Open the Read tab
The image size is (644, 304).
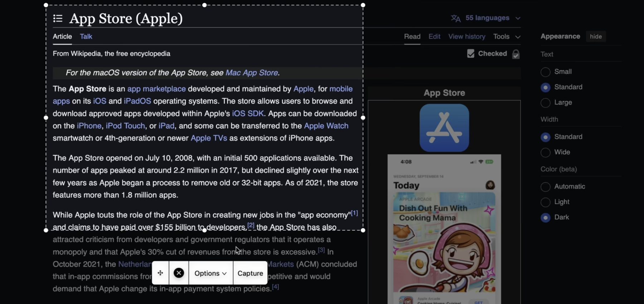pyautogui.click(x=412, y=36)
